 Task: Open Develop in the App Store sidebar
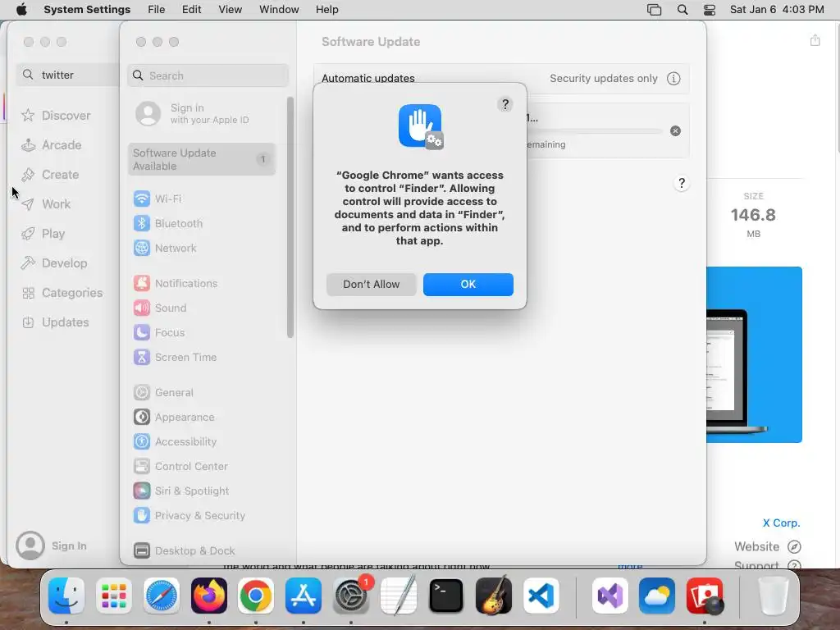coord(53,263)
